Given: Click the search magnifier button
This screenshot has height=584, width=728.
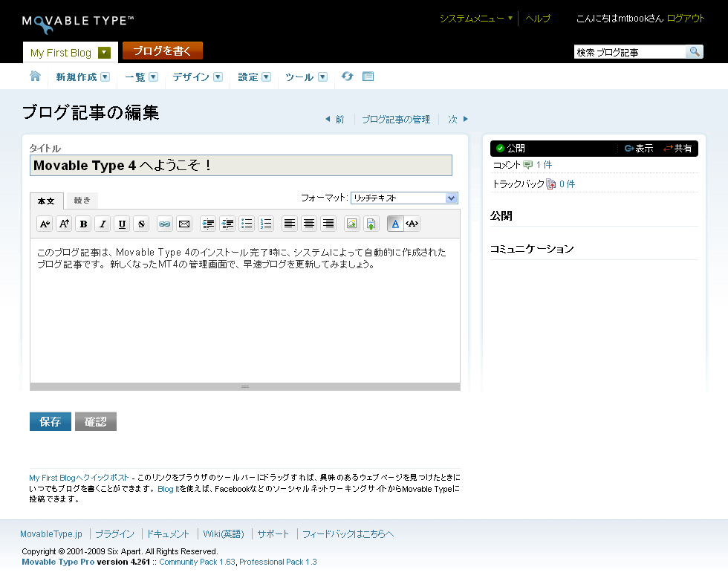Looking at the screenshot, I should 695,51.
